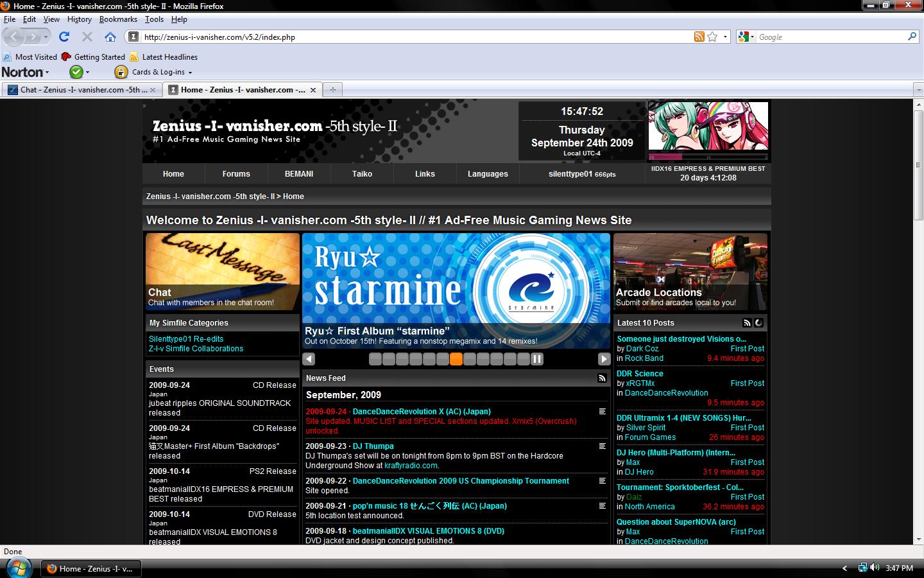Select the first carousel slide indicator
Screen dimensions: 924x578
pos(375,359)
